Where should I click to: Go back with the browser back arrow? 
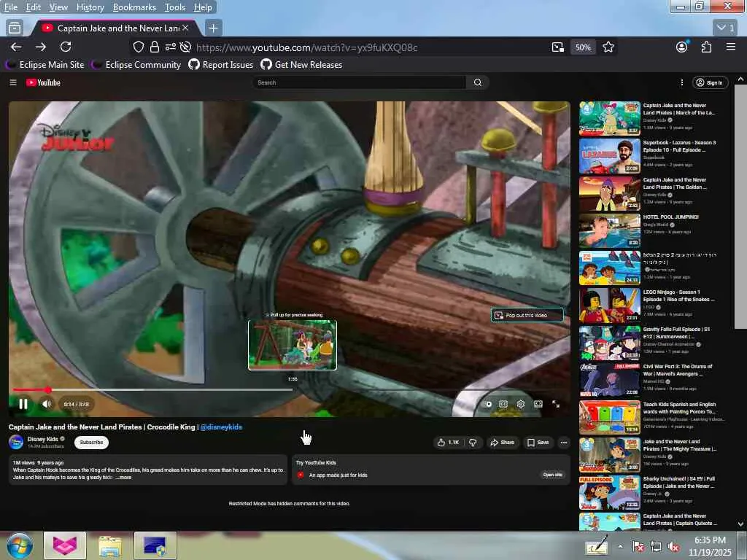16,47
